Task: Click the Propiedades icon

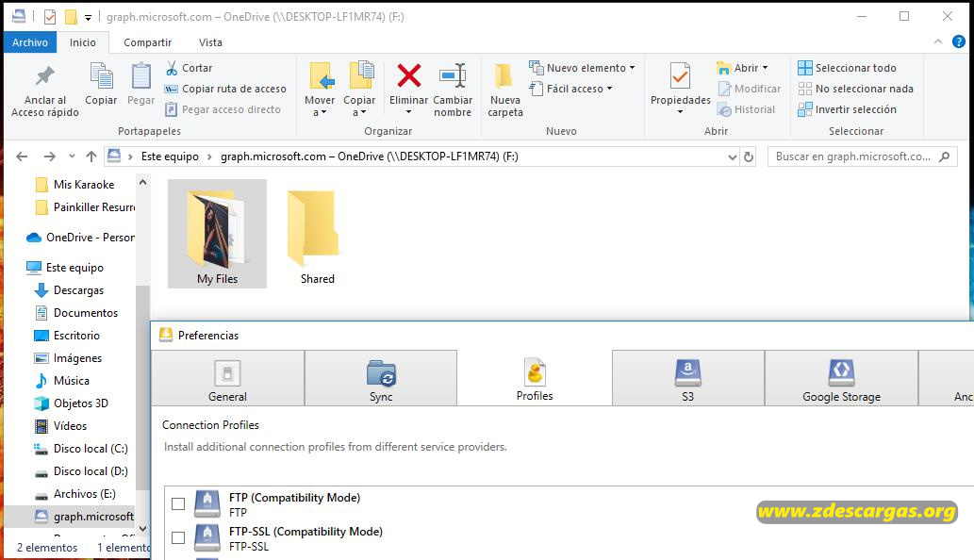Action: [x=680, y=76]
